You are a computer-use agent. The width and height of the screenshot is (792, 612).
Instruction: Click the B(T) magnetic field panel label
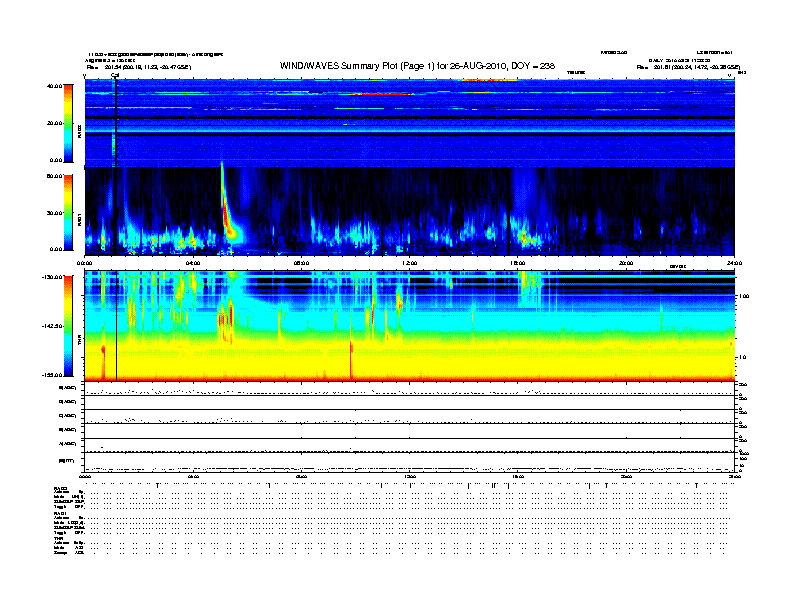[67, 461]
